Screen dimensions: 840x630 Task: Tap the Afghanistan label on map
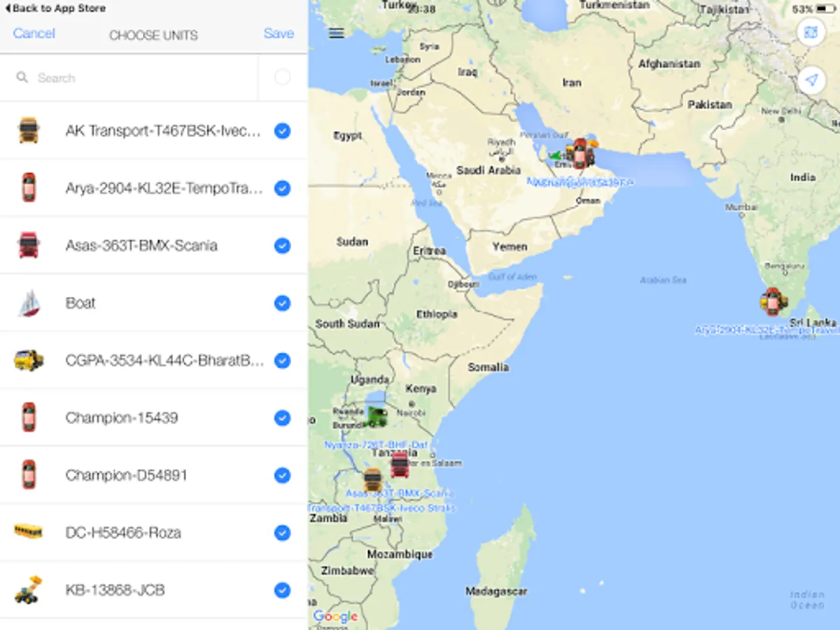pyautogui.click(x=669, y=64)
